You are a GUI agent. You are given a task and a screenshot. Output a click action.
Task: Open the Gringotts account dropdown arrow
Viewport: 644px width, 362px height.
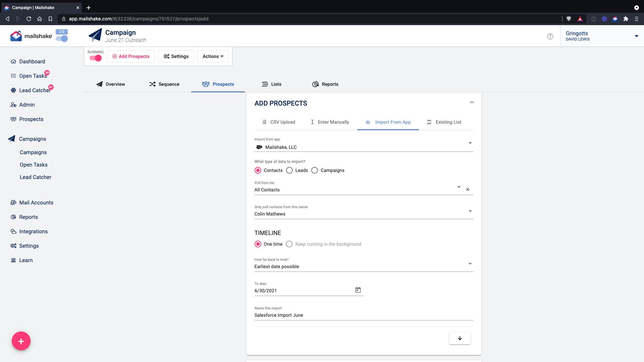pos(636,36)
